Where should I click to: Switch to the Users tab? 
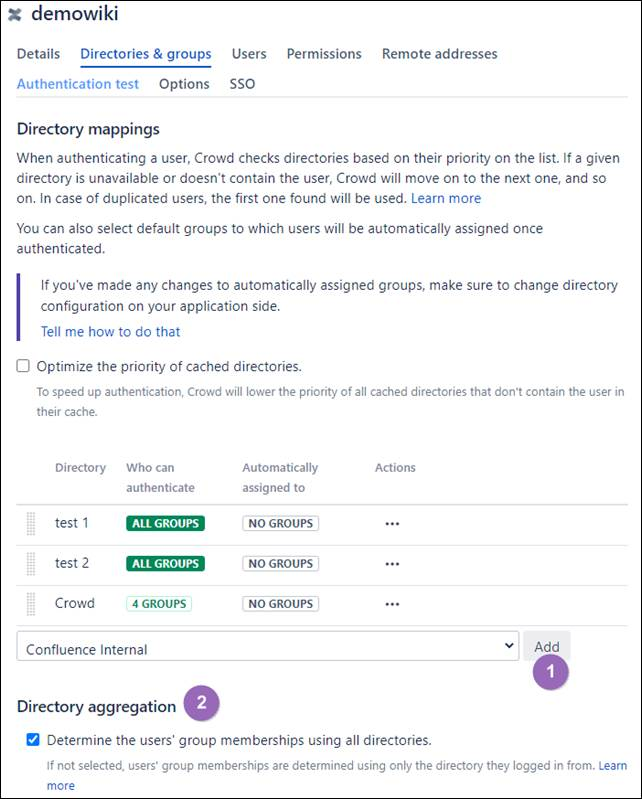pos(249,54)
